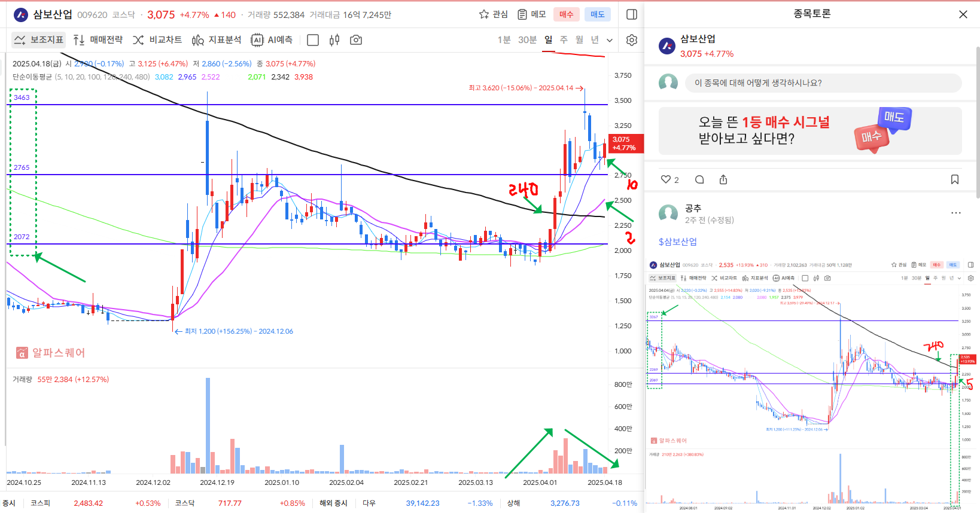Click the blue 매도 sell button in header

tap(597, 14)
